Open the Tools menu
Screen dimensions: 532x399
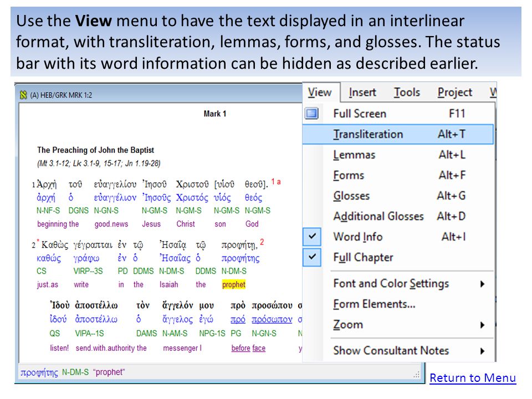click(407, 93)
